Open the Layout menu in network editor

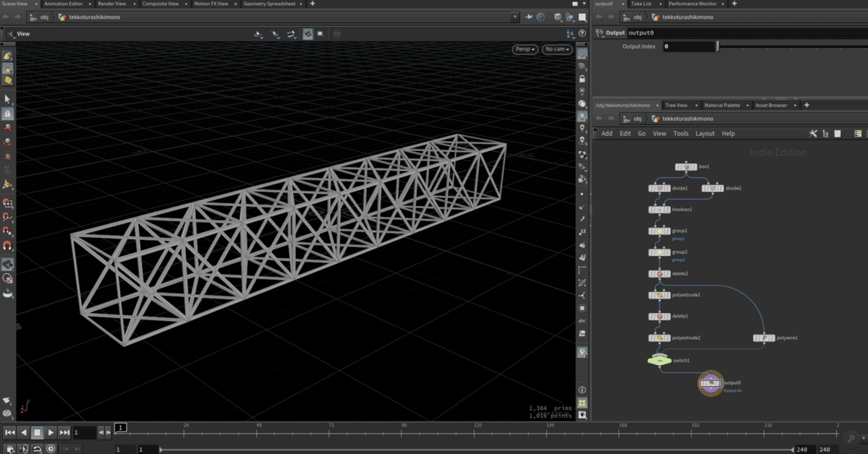(705, 134)
